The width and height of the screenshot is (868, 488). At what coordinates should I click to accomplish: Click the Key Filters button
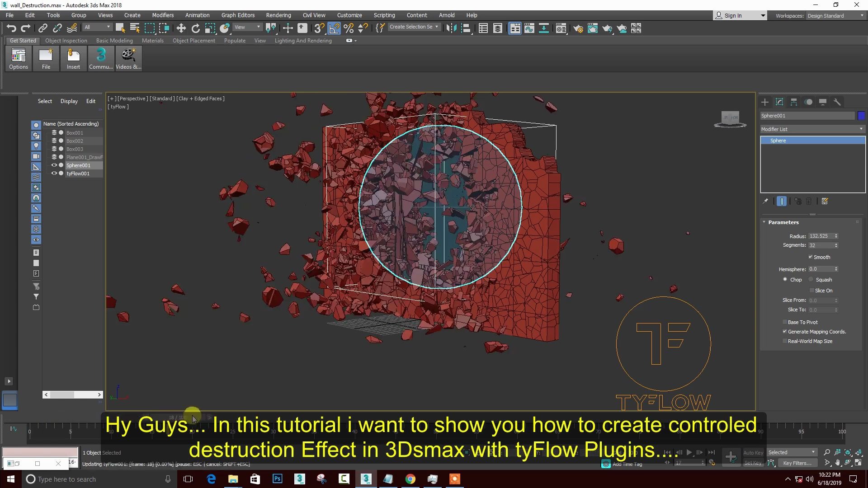797,463
